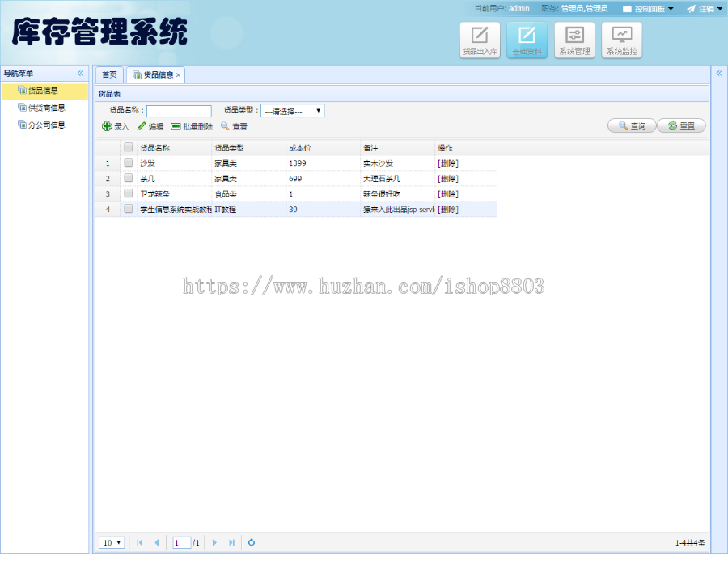Image resolution: width=728 pixels, height=569 pixels.
Task: Open the 货品类型 dropdown selector
Action: coord(293,110)
